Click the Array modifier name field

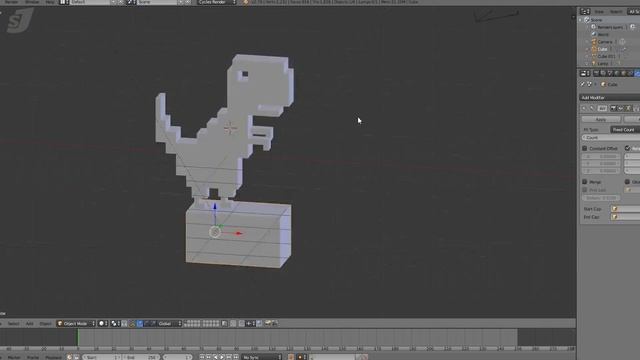coord(602,109)
